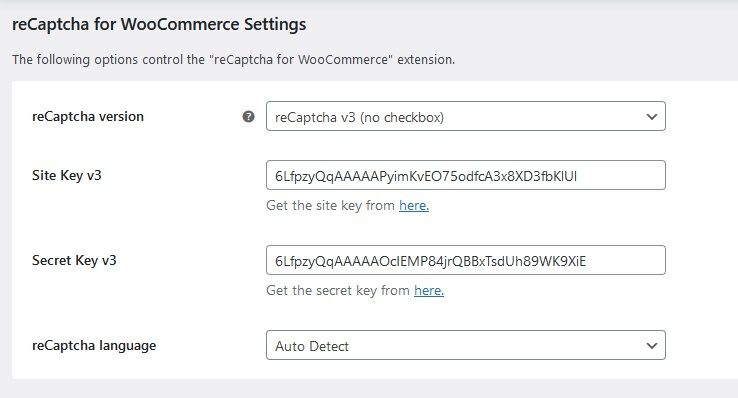Image resolution: width=738 pixels, height=398 pixels.
Task: Click the 'Get the secret key from' helper text
Action: pos(338,290)
